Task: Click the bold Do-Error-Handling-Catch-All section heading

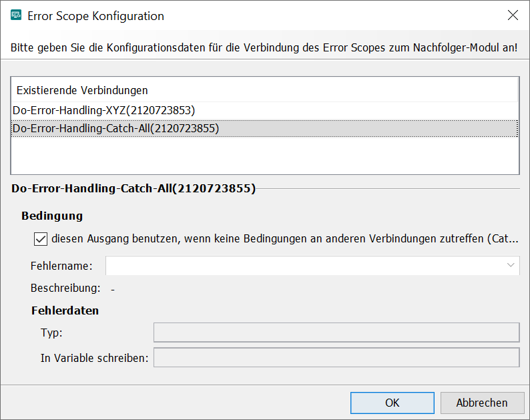Action: [134, 189]
